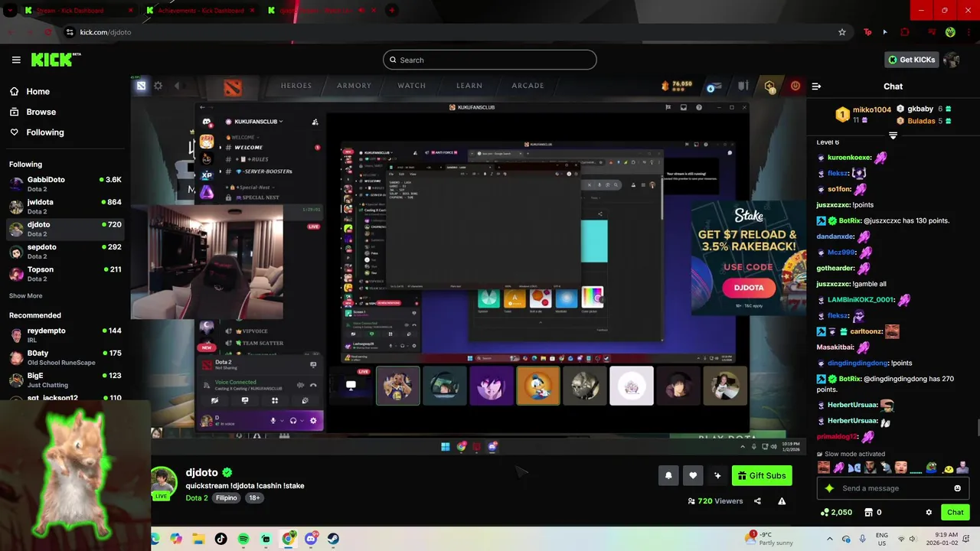Open TikTok from the taskbar

tap(221, 539)
